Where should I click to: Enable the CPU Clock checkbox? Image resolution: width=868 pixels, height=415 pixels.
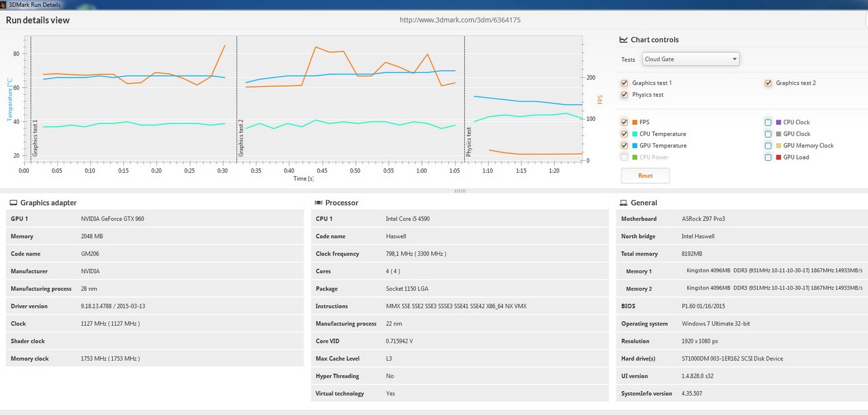(x=768, y=123)
